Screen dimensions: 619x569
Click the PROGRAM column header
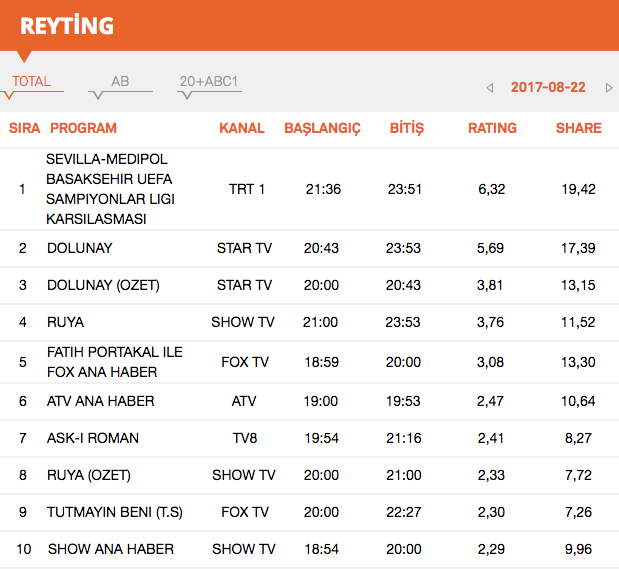(83, 128)
